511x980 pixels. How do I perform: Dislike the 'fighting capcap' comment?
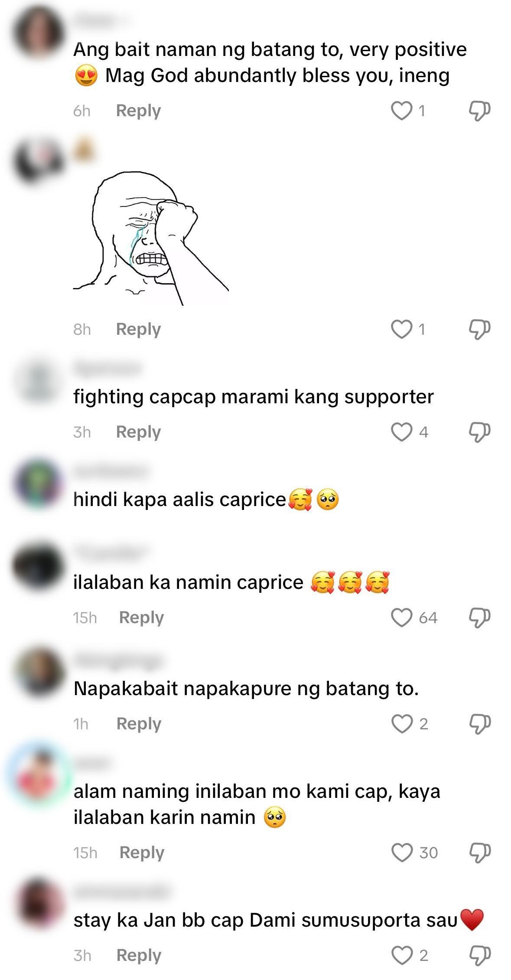coord(479,432)
